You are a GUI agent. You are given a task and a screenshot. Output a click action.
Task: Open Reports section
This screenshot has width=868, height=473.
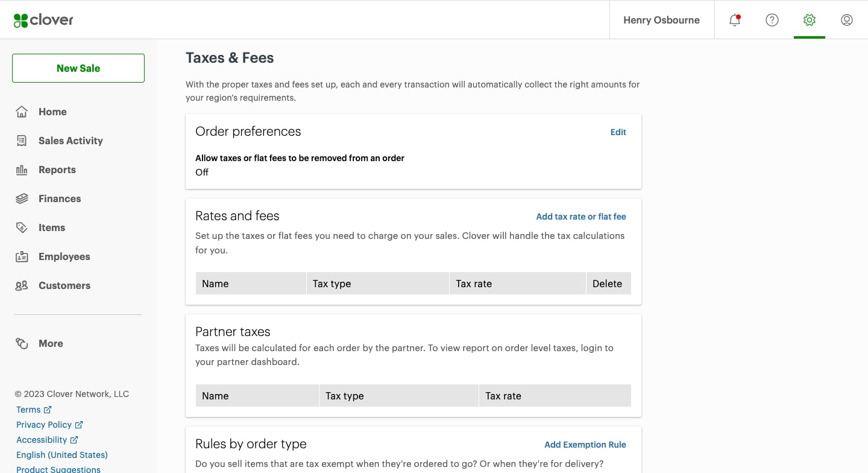click(57, 170)
